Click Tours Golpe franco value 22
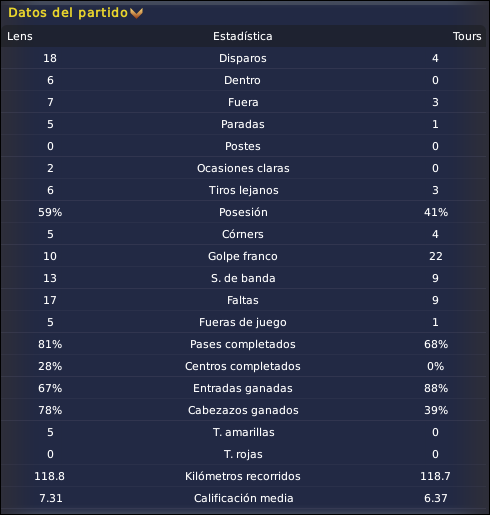490x515 pixels. 436,256
